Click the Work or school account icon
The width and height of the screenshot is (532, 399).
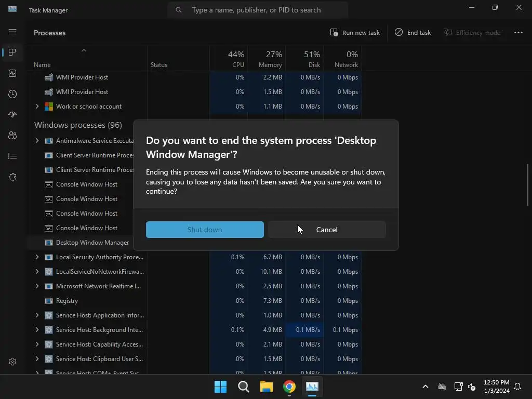point(49,107)
